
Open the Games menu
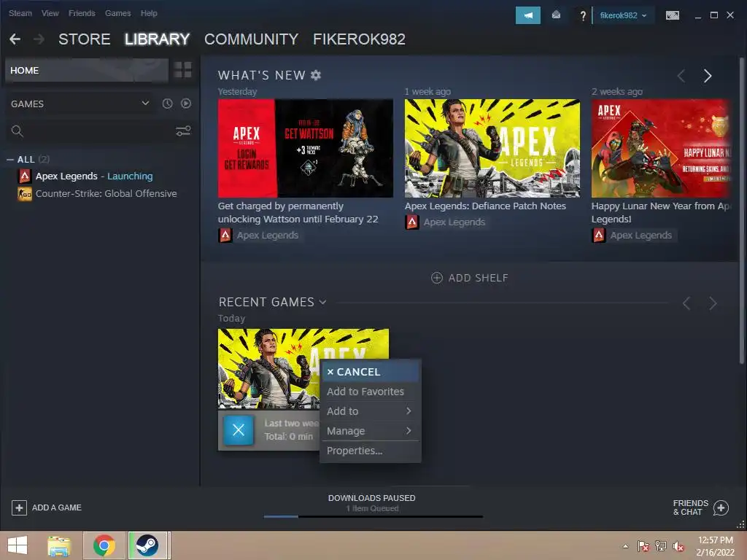pos(117,13)
